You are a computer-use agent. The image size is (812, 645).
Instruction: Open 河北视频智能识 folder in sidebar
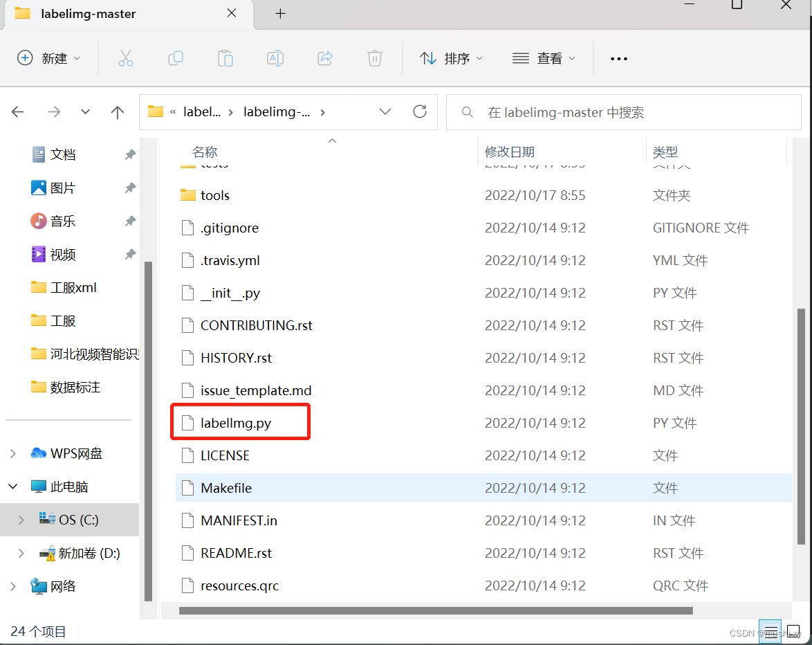coord(84,354)
